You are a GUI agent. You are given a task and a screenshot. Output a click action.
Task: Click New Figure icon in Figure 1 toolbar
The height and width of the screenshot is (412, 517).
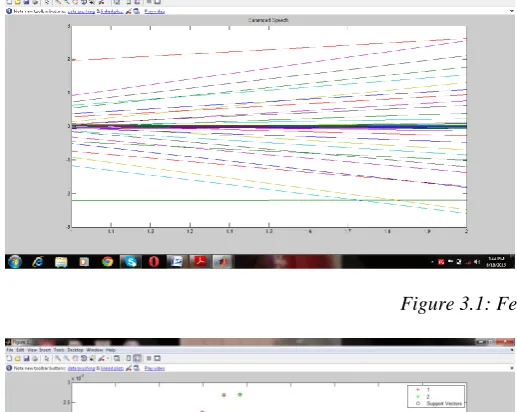[x=9, y=358]
